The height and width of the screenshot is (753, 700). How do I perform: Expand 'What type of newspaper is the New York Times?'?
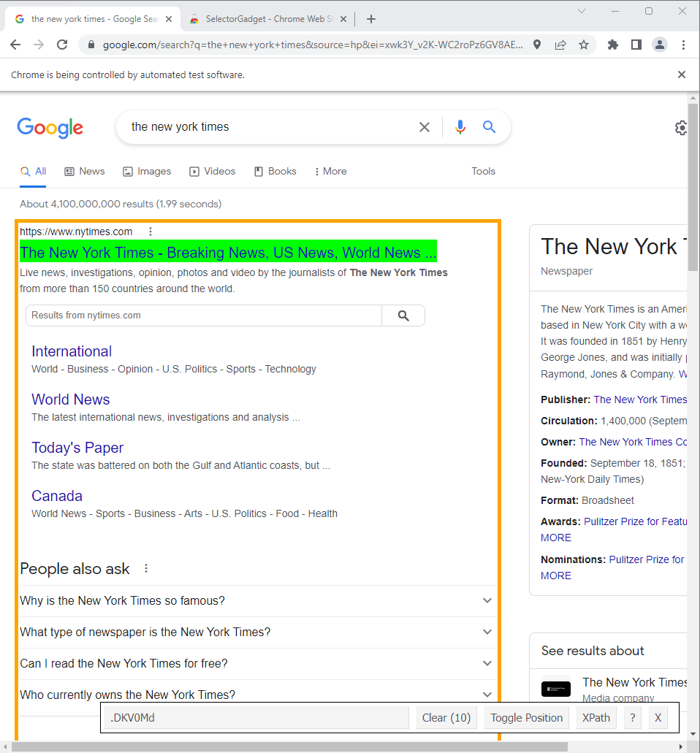[257, 632]
